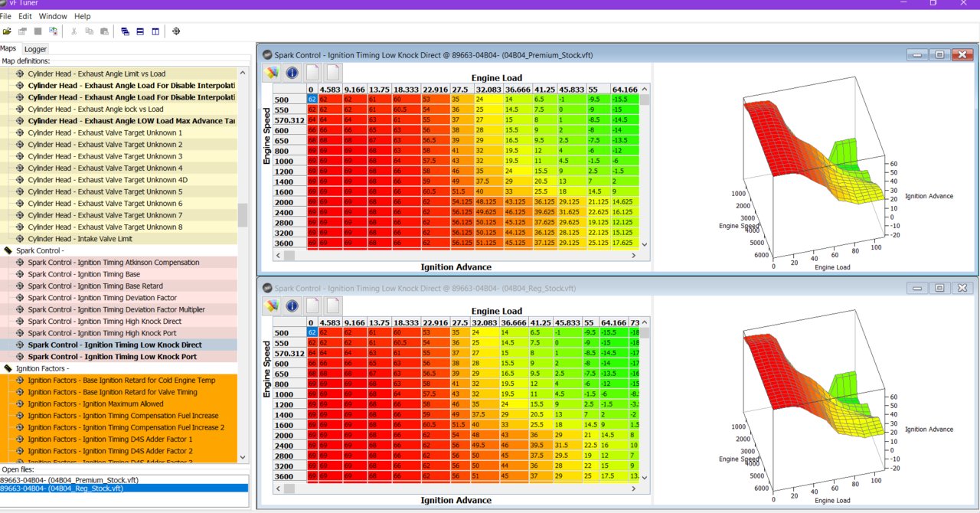Click the Spark Control group tag icon
The height and width of the screenshot is (513, 980).
coord(8,250)
